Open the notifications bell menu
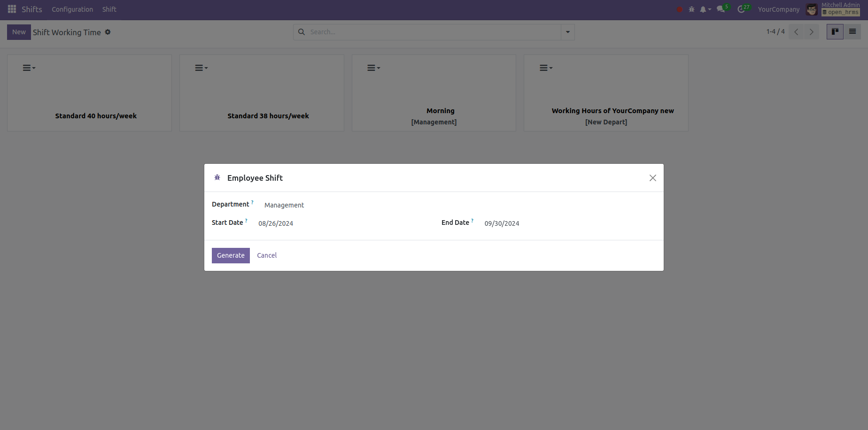The width and height of the screenshot is (868, 430). [x=705, y=9]
